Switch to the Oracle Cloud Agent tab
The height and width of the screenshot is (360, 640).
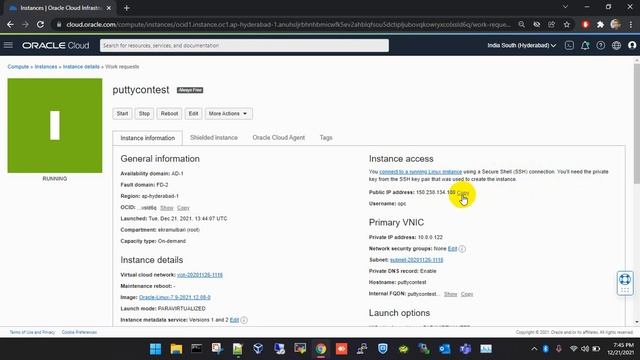[279, 138]
